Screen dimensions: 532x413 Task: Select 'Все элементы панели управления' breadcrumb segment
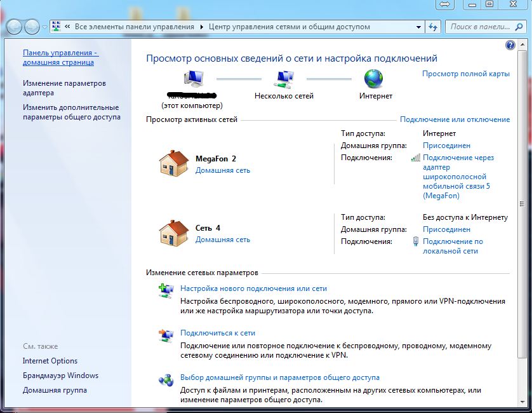pyautogui.click(x=134, y=27)
